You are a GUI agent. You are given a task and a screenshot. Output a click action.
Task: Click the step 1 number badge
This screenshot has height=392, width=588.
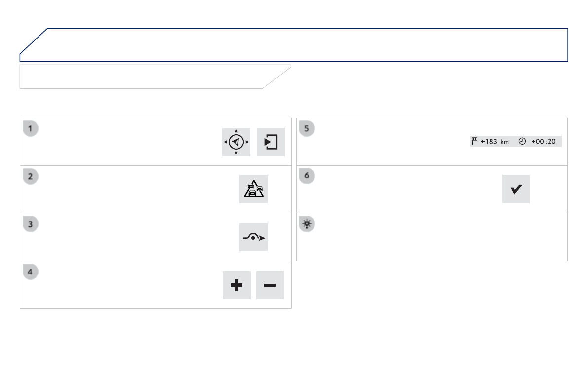click(x=31, y=129)
